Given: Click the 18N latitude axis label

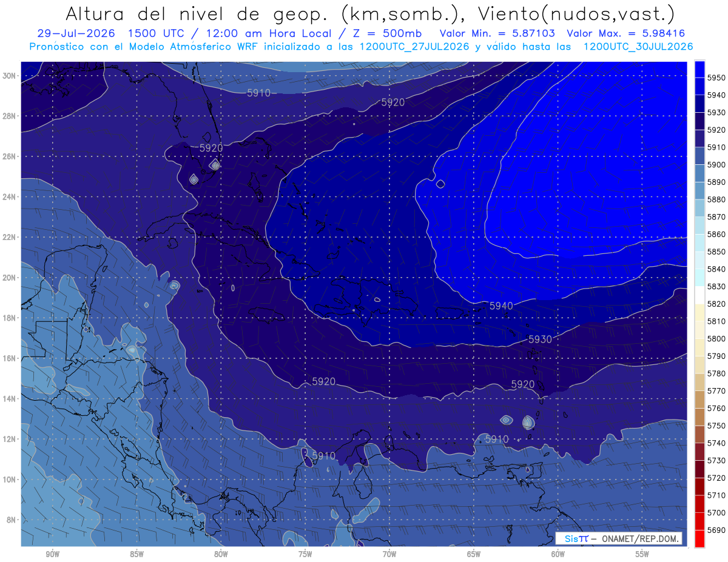Looking at the screenshot, I should tap(10, 318).
